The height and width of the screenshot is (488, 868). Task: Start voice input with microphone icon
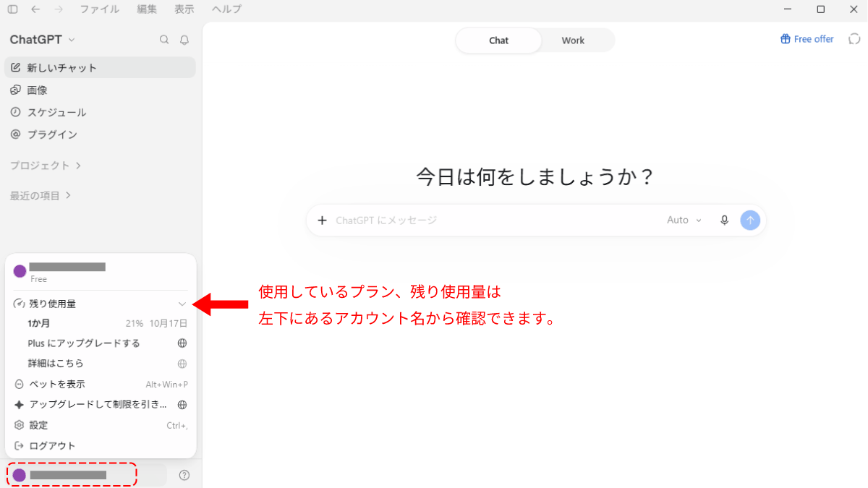click(x=724, y=220)
